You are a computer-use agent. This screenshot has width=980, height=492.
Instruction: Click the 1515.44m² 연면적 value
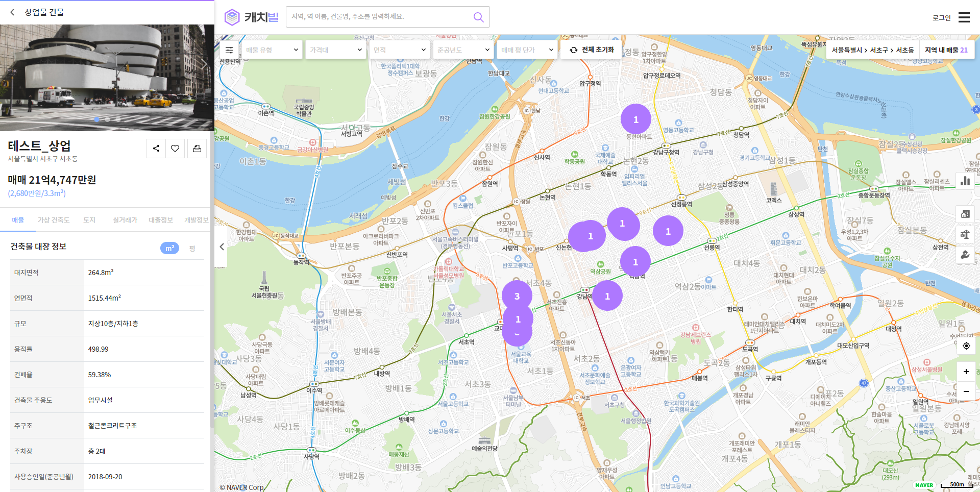click(104, 298)
